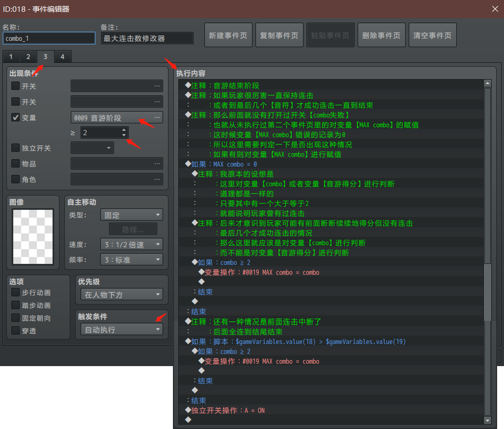504x429 pixels.
Task: Click the 名称 field containing combo_1
Action: [x=49, y=38]
